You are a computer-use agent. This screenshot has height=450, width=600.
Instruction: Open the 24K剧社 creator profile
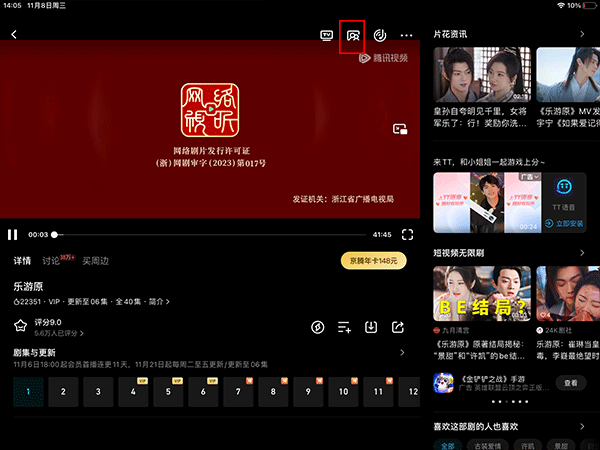click(554, 330)
